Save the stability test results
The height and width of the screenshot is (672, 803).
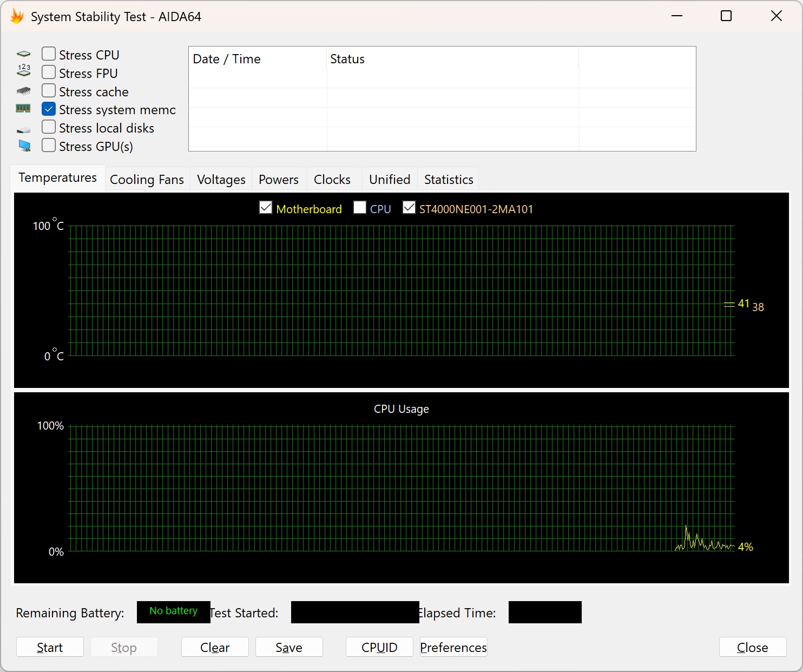pos(289,647)
